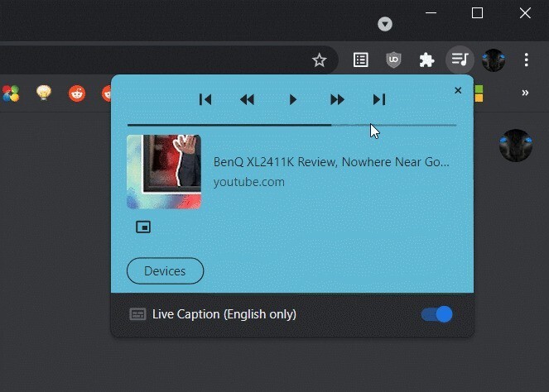The width and height of the screenshot is (549, 392).
Task: Skip to next track in media popup
Action: click(379, 100)
